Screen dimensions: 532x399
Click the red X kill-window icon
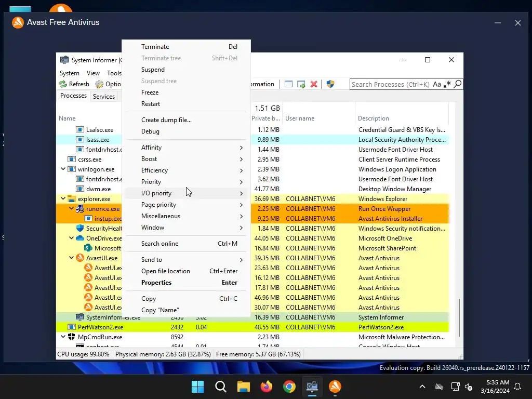coord(314,84)
